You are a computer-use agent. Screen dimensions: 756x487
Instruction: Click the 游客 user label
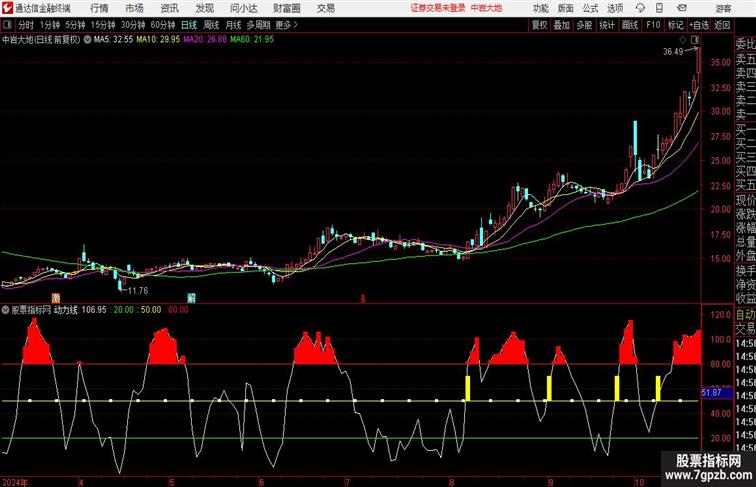click(x=723, y=8)
